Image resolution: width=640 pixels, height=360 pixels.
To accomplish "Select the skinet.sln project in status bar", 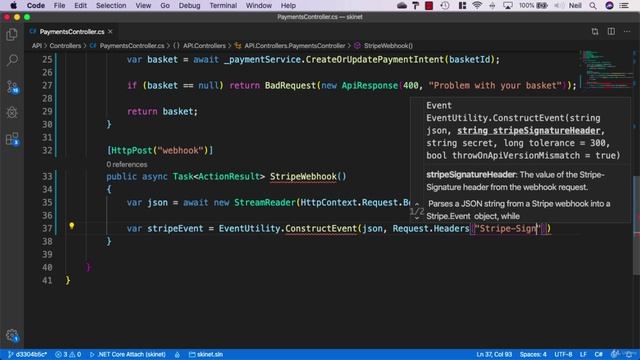I will [x=206, y=354].
